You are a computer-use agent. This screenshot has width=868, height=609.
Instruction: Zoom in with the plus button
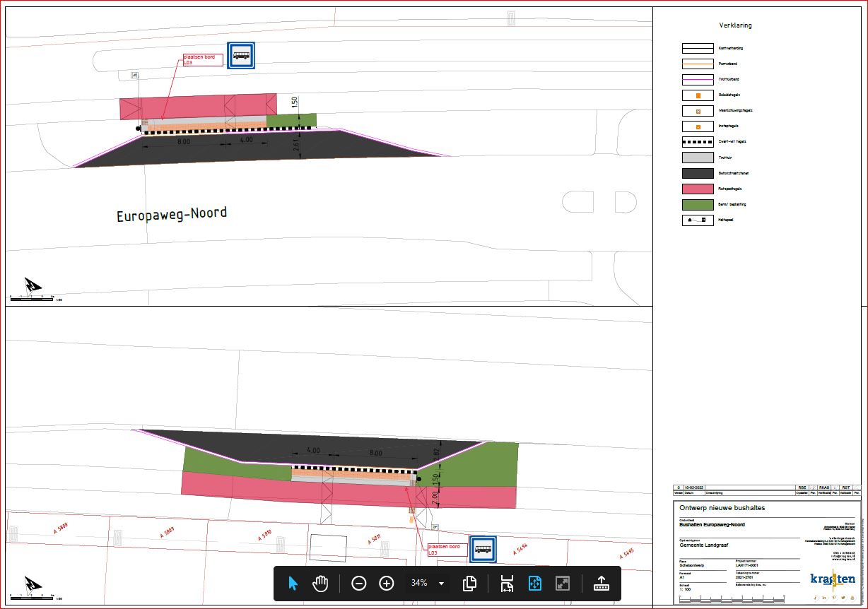[387, 584]
